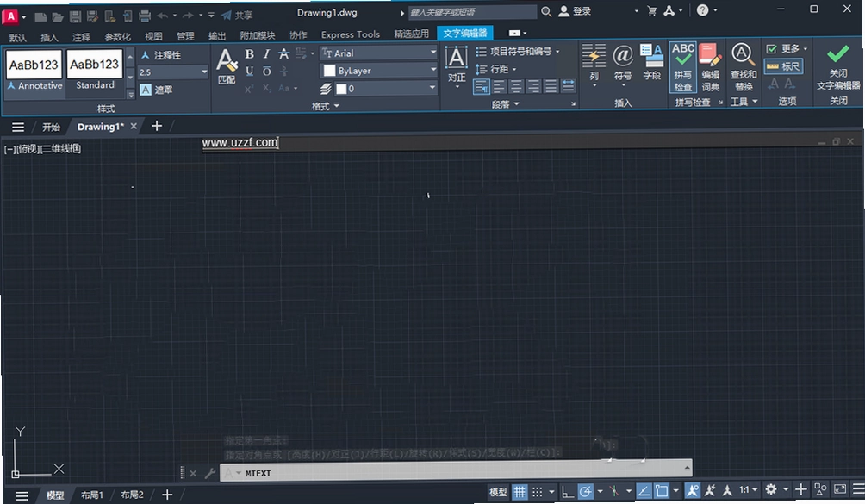Open the Arial font dropdown
The width and height of the screenshot is (865, 504).
pyautogui.click(x=378, y=53)
